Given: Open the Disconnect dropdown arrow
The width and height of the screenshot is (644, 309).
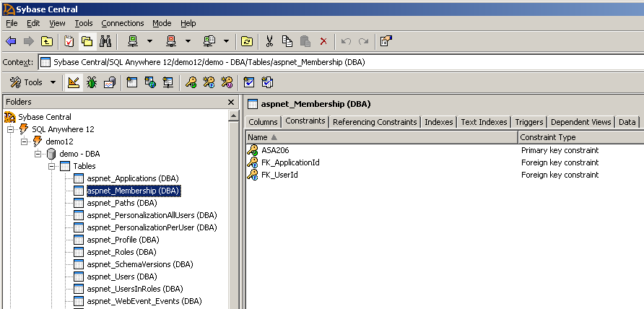Looking at the screenshot, I should click(188, 41).
